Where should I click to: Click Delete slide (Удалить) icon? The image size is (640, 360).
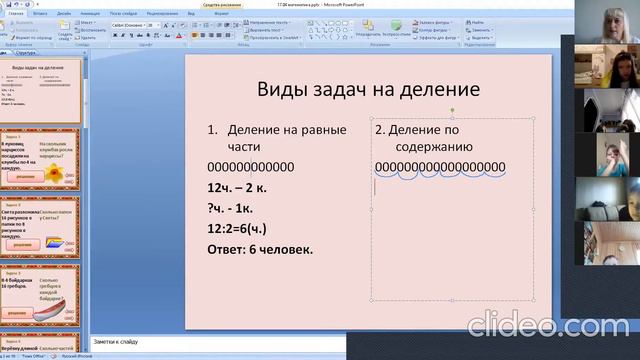click(77, 38)
